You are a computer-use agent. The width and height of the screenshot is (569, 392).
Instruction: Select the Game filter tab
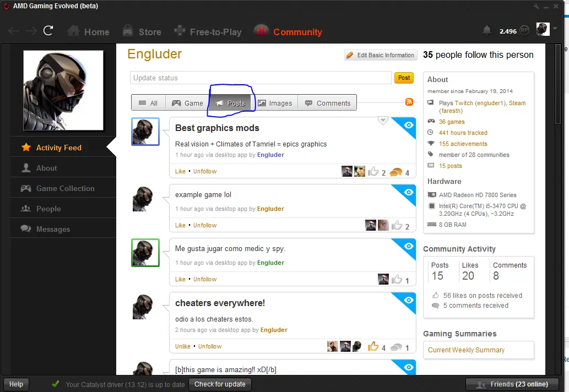pos(188,103)
